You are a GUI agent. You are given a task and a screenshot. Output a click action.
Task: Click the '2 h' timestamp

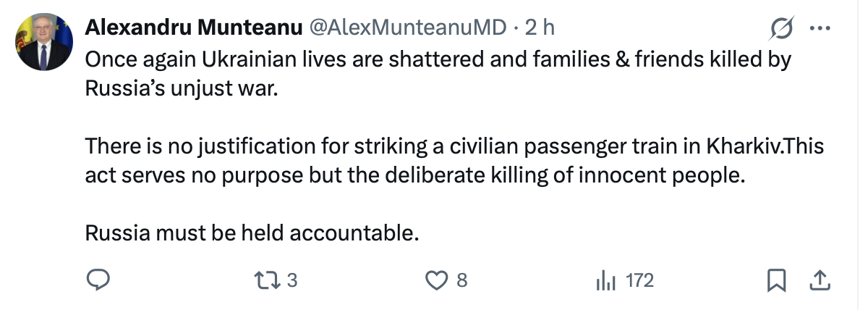[540, 28]
